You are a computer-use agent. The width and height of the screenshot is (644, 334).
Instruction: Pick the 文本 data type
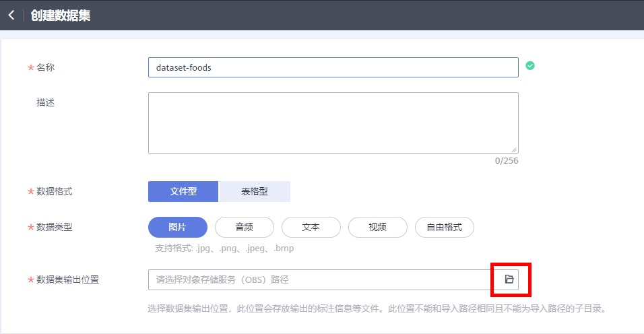pos(311,227)
